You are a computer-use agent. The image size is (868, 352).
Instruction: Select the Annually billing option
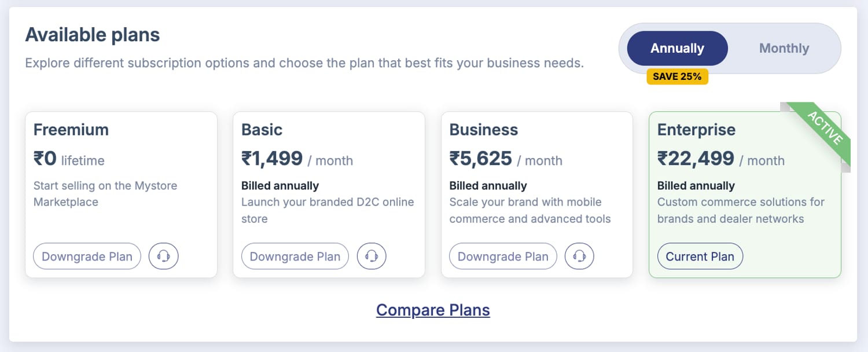[677, 49]
